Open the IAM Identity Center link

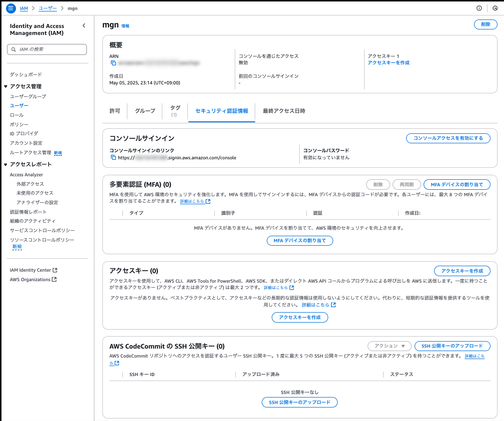click(x=30, y=270)
